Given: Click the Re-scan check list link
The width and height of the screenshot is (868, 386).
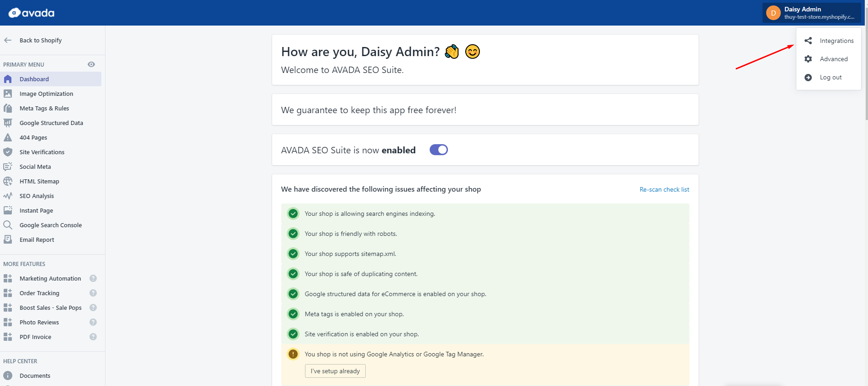Looking at the screenshot, I should 664,189.
